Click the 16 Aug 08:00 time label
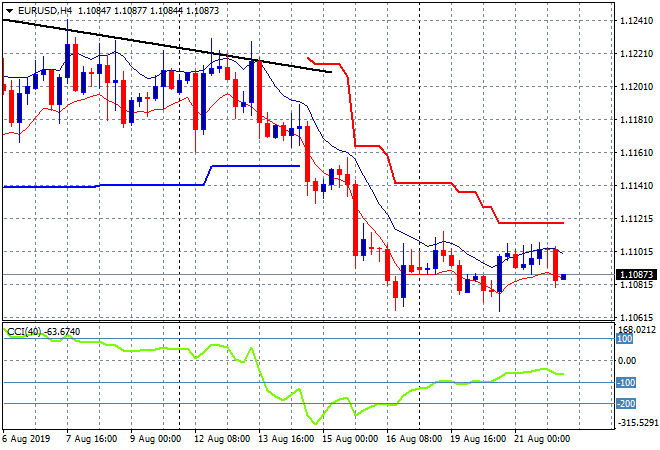The image size is (660, 450). 413,439
